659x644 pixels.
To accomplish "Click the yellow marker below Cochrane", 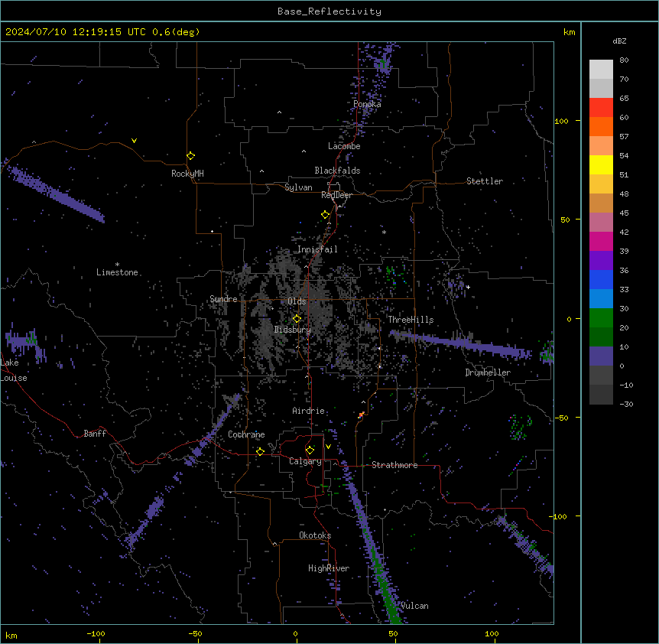I will click(x=260, y=451).
